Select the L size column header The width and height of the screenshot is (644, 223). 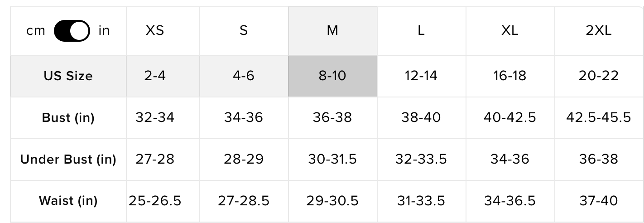pos(421,31)
